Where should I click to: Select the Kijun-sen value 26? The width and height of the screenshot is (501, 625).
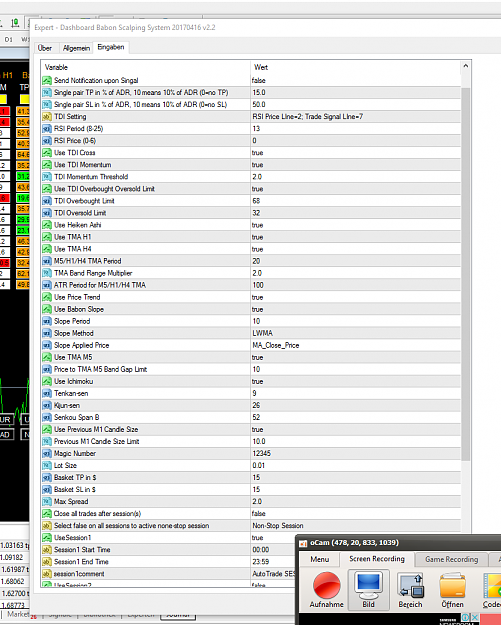tap(256, 405)
